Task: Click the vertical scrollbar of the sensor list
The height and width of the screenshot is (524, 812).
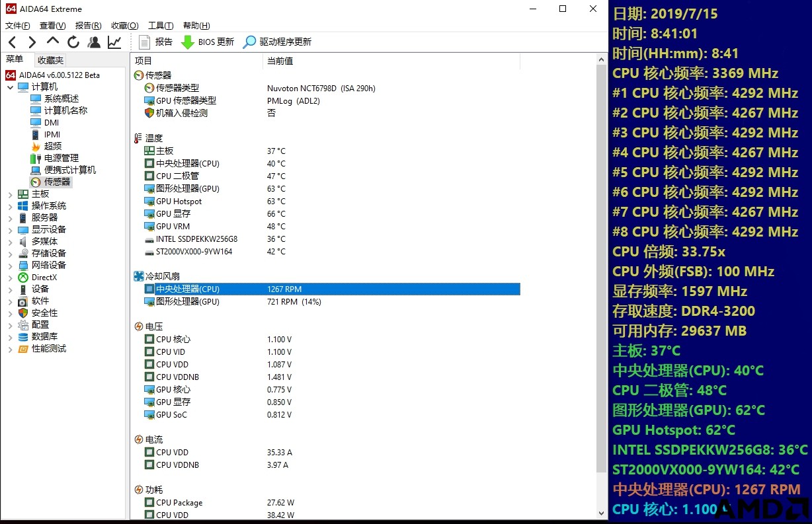Action: [602, 268]
